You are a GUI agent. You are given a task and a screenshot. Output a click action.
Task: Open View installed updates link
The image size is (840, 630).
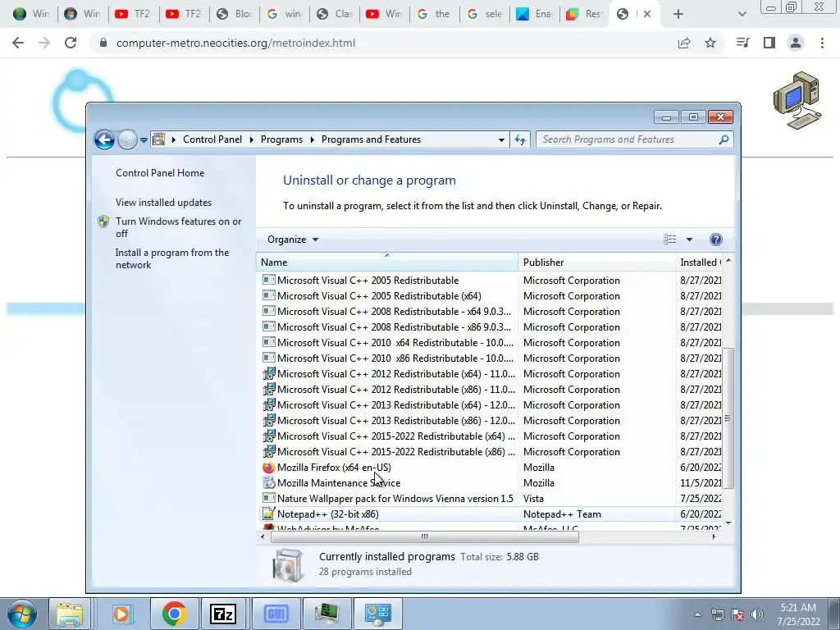(163, 203)
